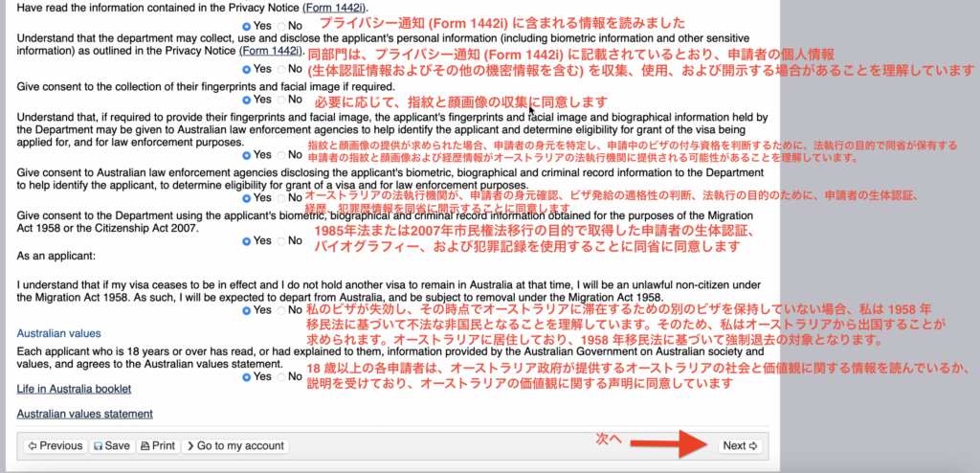
Task: Open Go to my account
Action: tap(234, 445)
